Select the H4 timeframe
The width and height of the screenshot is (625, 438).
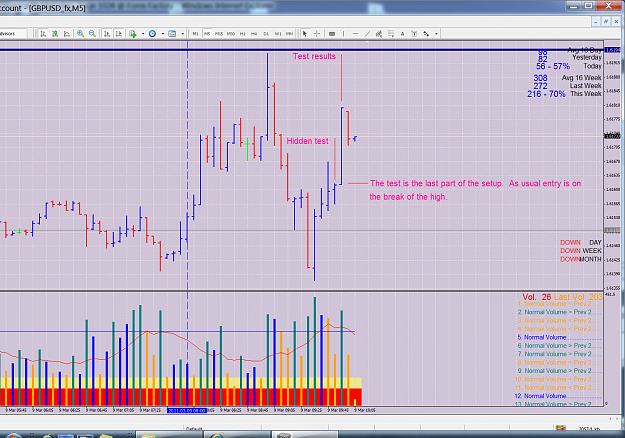(254, 34)
